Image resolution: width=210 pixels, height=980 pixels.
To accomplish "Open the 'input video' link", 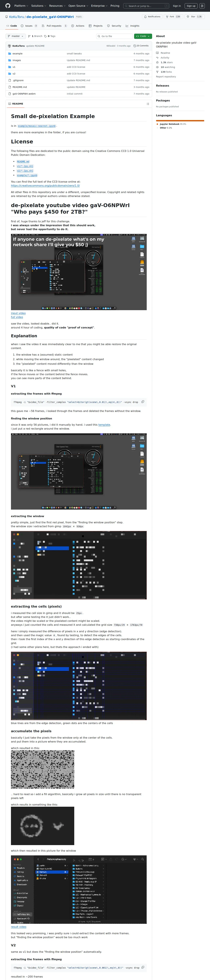I will (x=18, y=313).
